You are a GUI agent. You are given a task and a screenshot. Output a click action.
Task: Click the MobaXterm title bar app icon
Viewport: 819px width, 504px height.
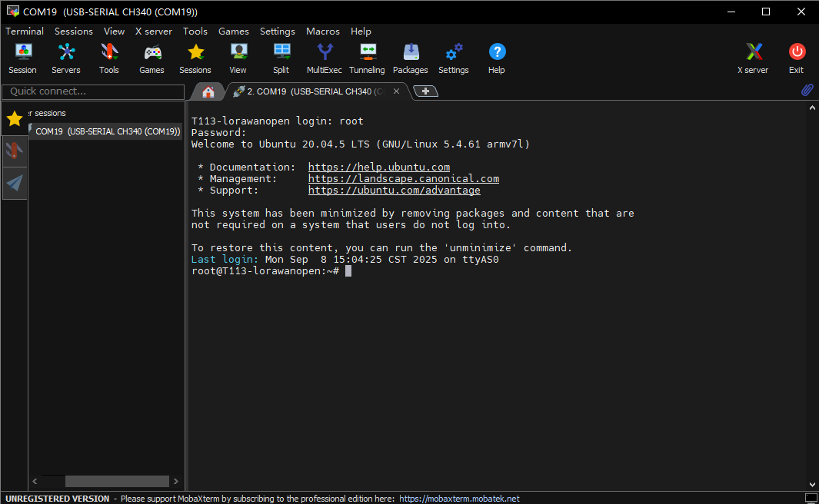click(12, 11)
